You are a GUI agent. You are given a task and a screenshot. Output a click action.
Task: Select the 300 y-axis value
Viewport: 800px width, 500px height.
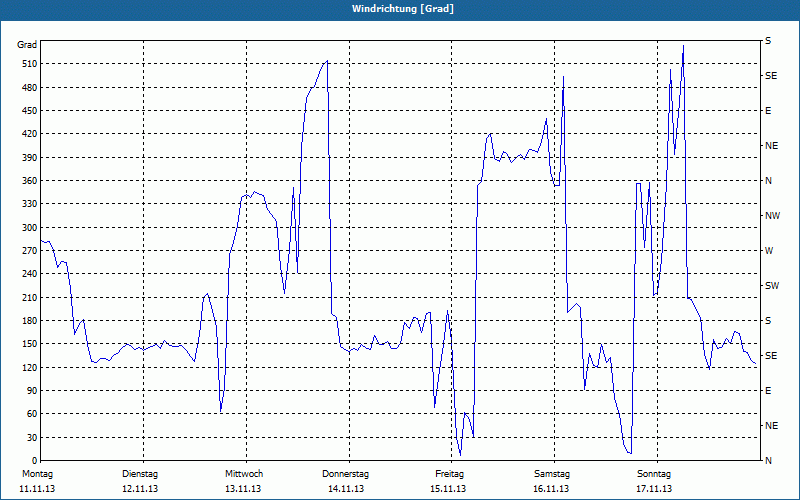[x=30, y=228]
